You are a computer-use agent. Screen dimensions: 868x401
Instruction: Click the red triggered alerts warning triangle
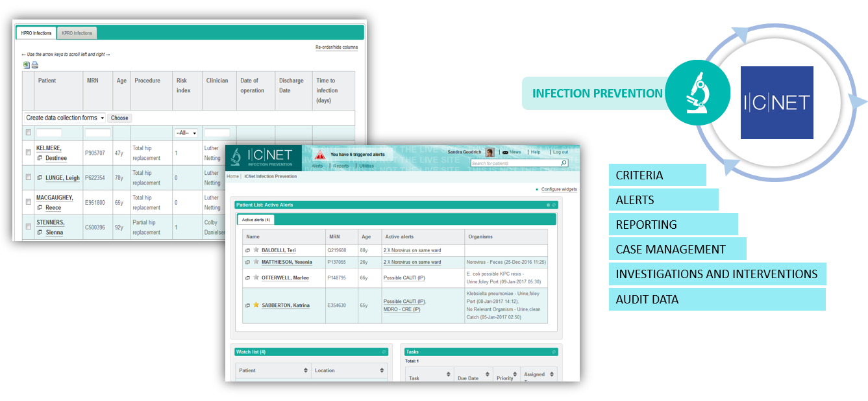point(321,154)
